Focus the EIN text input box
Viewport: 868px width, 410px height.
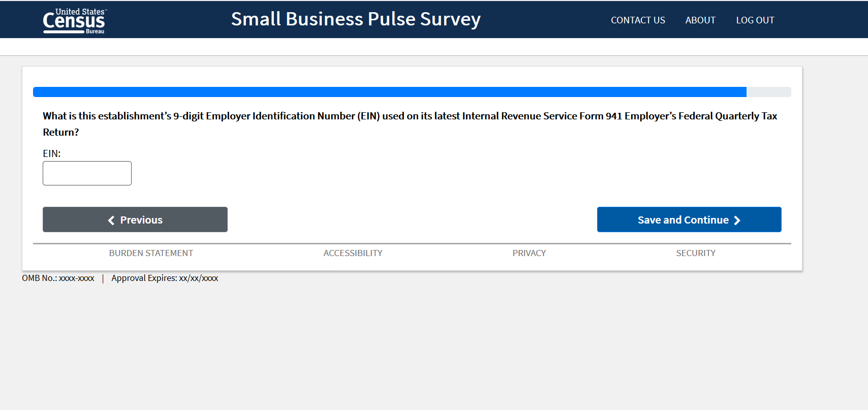tap(87, 173)
